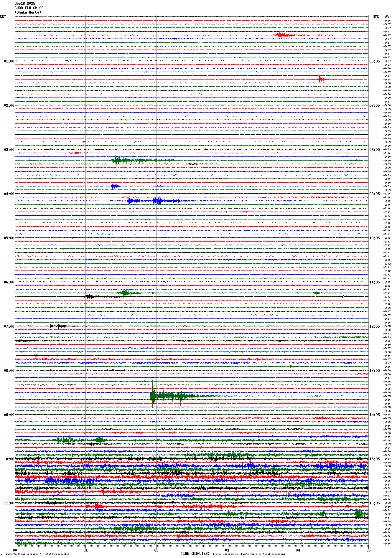Screen dimensions: 392x558
Task: Select the SHAO ELN CM 00 station code
Action: point(29,8)
